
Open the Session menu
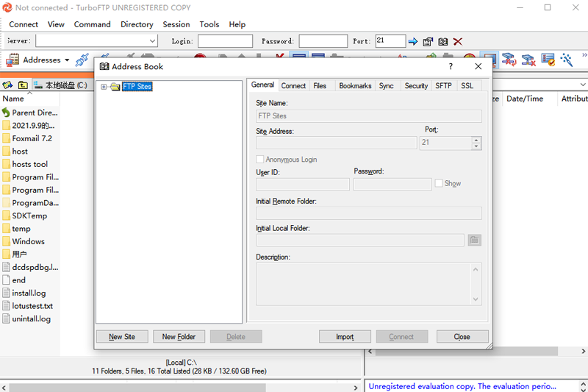tap(176, 24)
